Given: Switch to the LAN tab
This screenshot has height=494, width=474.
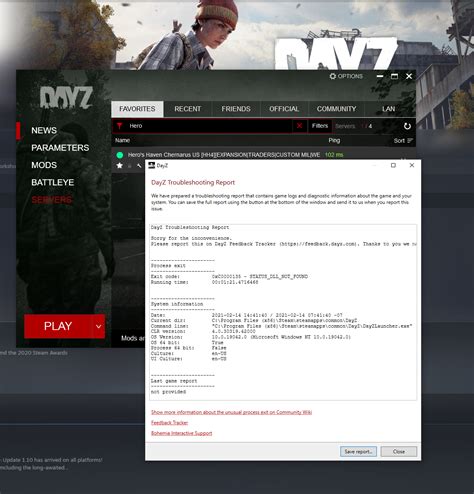Looking at the screenshot, I should (x=389, y=109).
